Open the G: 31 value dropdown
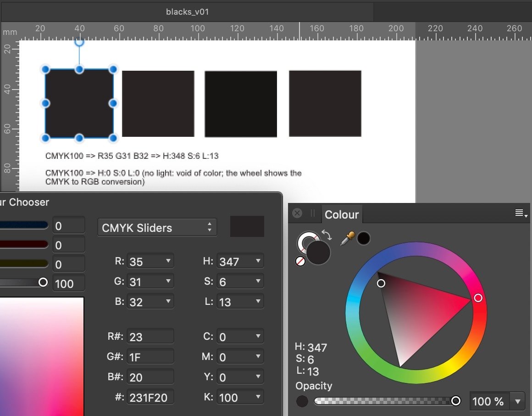Screen dimensions: 532x416 pyautogui.click(x=168, y=281)
